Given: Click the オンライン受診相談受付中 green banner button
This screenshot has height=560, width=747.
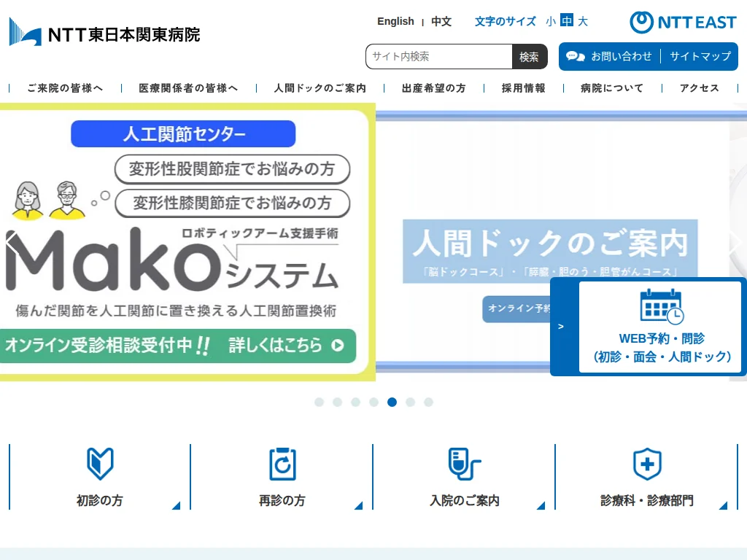Looking at the screenshot, I should click(177, 346).
